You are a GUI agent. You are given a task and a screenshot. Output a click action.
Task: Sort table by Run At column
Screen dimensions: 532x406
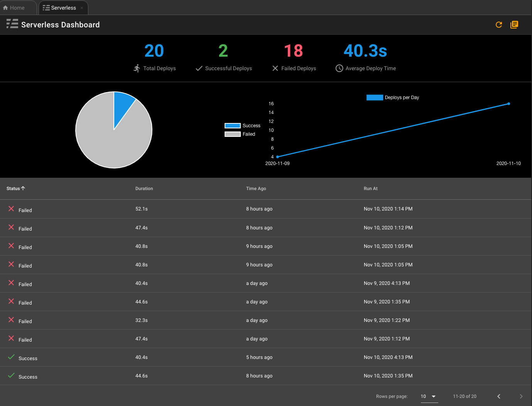(370, 189)
